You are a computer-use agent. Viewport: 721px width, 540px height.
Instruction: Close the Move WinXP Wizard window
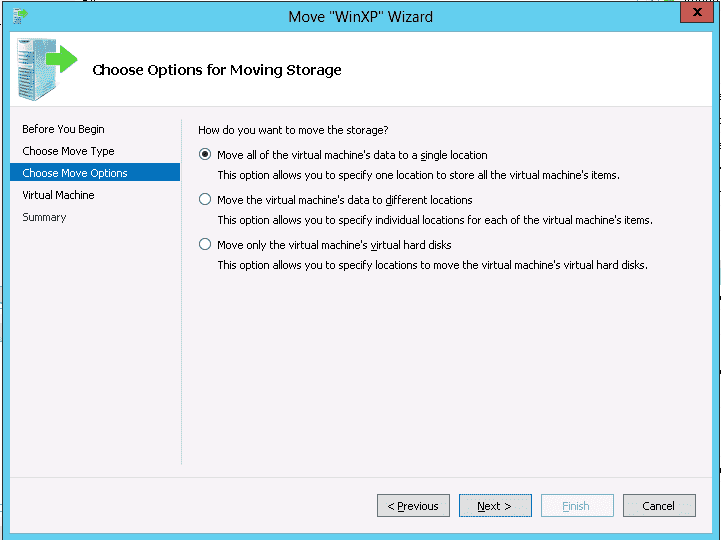click(697, 12)
